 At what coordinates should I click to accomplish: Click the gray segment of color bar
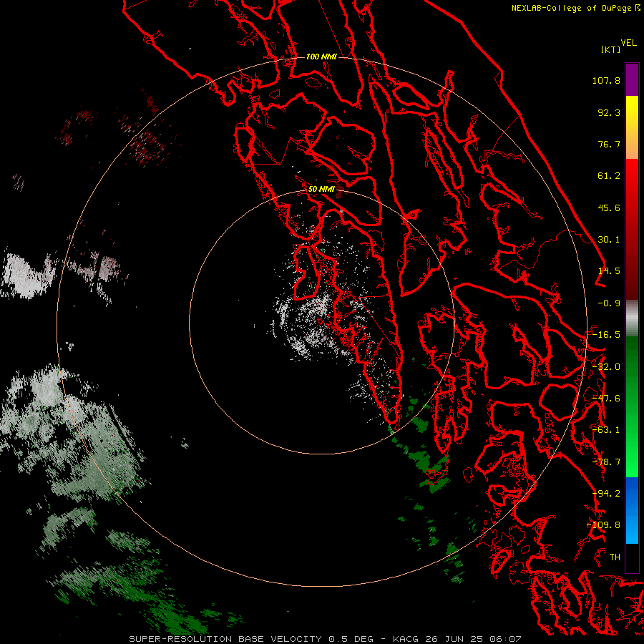(x=632, y=318)
